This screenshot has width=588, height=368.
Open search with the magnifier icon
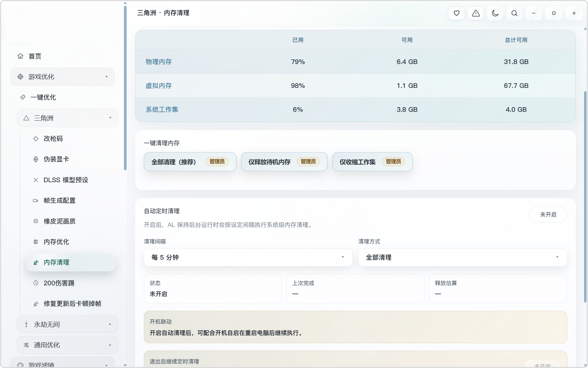coord(515,13)
